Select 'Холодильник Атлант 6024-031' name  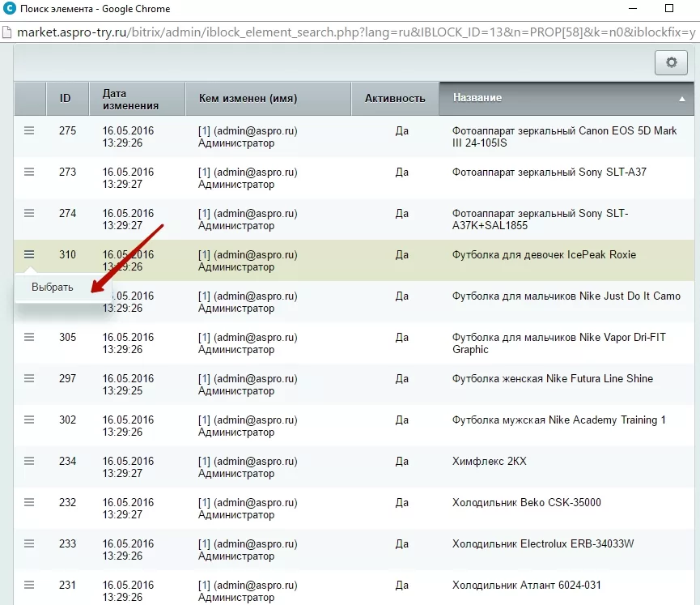[527, 586]
